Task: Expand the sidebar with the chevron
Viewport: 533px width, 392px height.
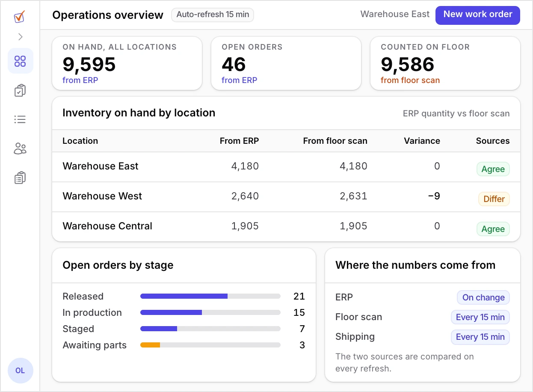Action: (21, 37)
